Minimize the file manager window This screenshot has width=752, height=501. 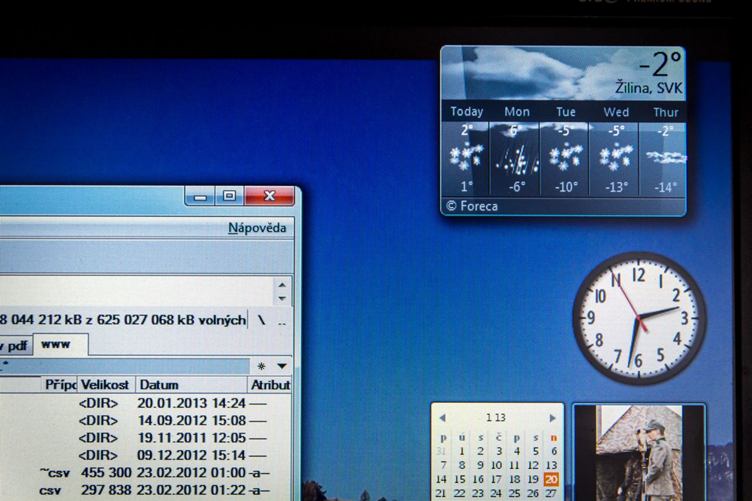coord(200,196)
